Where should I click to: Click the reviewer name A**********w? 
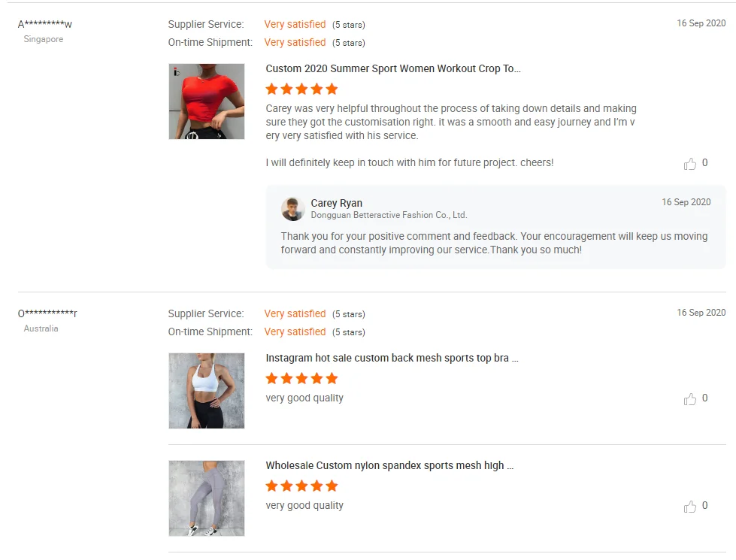(45, 24)
